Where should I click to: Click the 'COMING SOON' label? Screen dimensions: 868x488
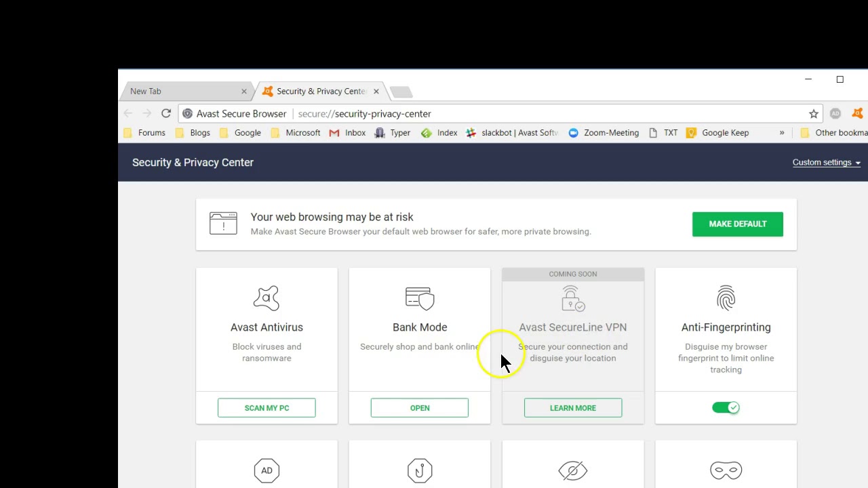[573, 274]
